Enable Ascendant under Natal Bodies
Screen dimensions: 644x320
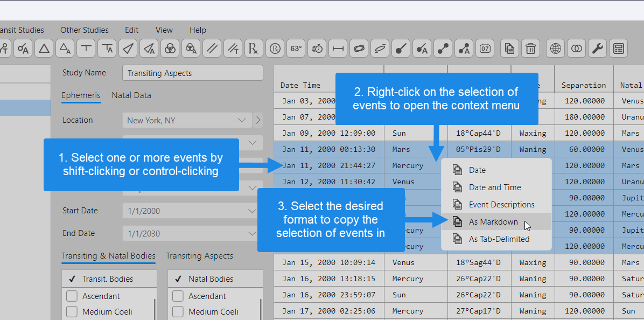178,296
